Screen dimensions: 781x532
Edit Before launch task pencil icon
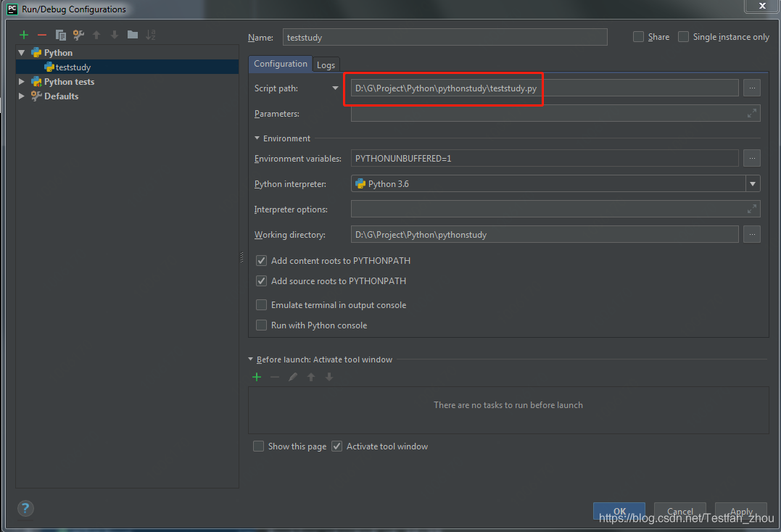click(293, 377)
